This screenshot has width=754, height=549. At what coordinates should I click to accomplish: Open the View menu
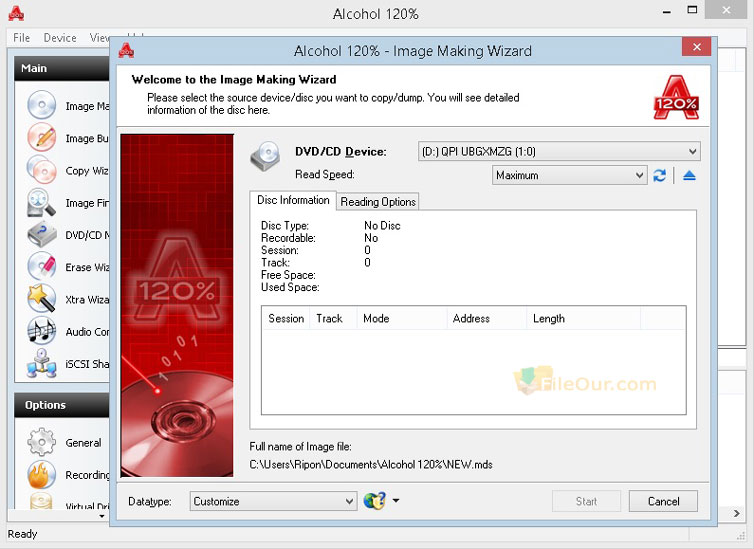100,37
